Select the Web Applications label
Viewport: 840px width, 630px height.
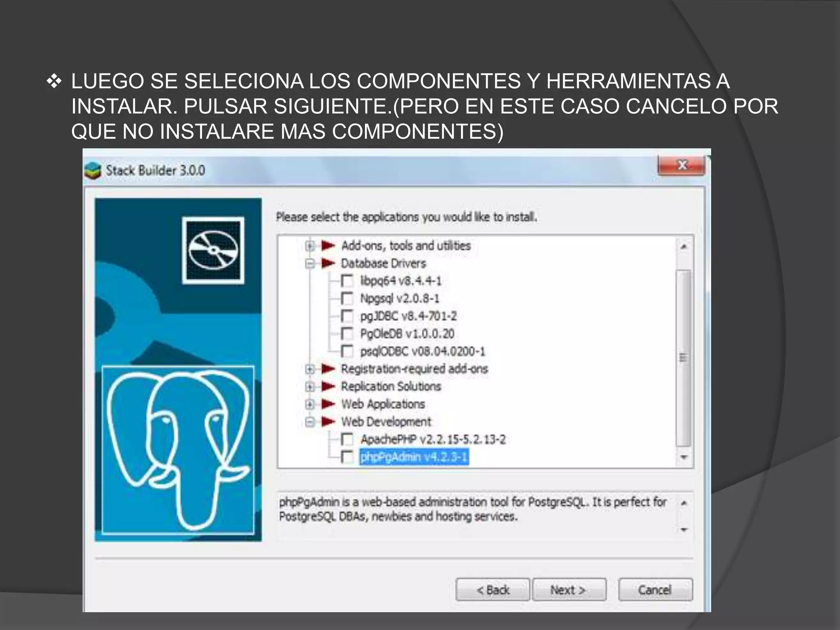pos(383,404)
